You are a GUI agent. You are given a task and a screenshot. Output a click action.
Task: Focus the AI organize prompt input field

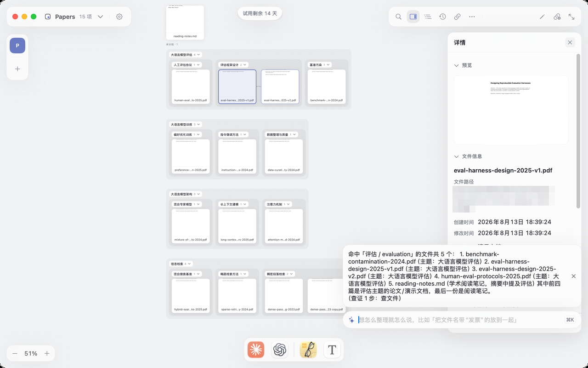click(x=459, y=320)
